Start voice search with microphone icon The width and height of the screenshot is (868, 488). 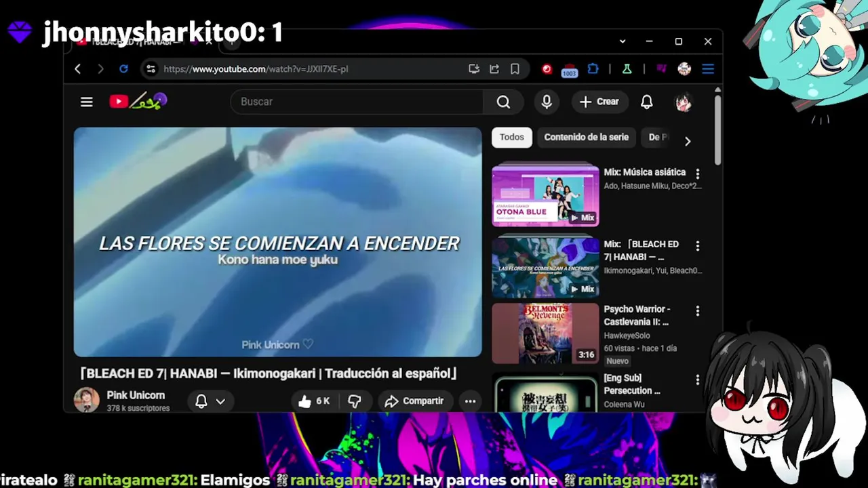click(547, 102)
